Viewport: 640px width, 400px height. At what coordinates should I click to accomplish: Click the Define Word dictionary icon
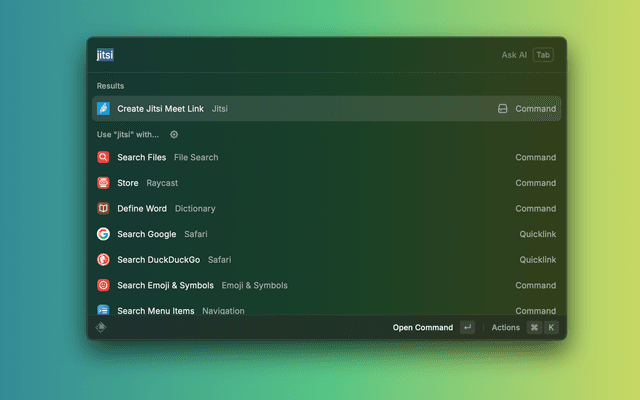[103, 208]
